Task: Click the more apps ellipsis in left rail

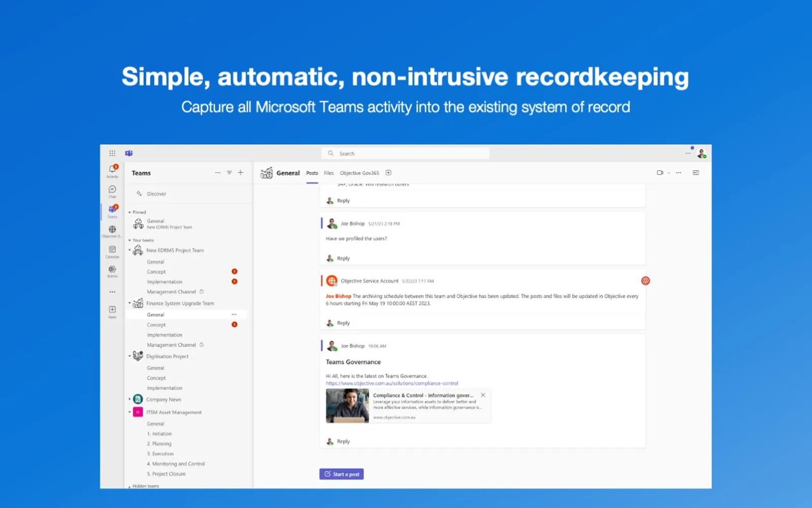Action: 112,292
